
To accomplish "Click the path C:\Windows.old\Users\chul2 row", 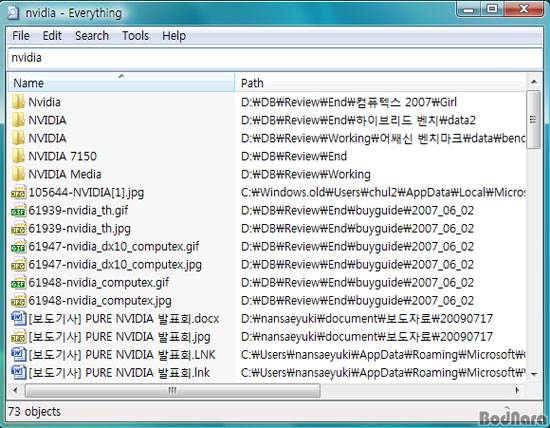I will tap(383, 192).
